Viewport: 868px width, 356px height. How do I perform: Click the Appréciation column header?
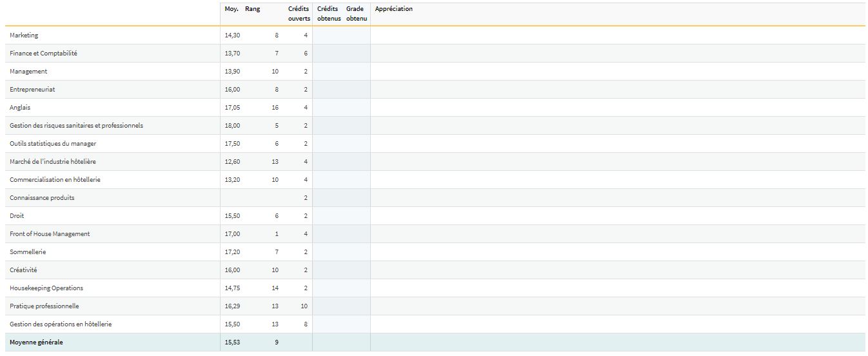point(393,9)
